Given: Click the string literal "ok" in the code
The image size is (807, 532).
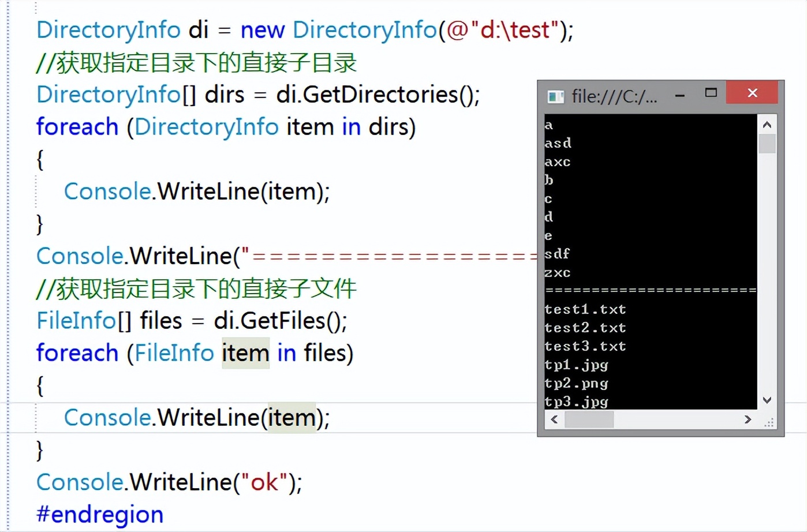Looking at the screenshot, I should 264,482.
